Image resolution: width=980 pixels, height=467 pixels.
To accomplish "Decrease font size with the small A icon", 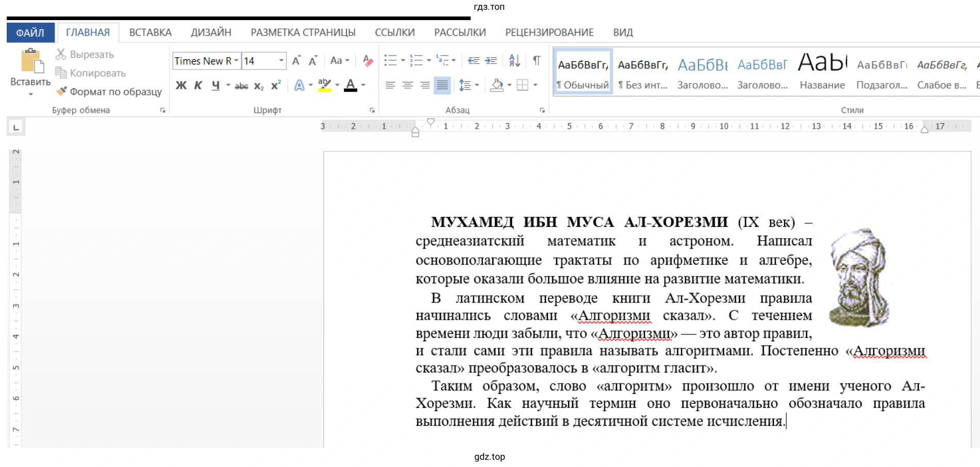I will tap(313, 60).
